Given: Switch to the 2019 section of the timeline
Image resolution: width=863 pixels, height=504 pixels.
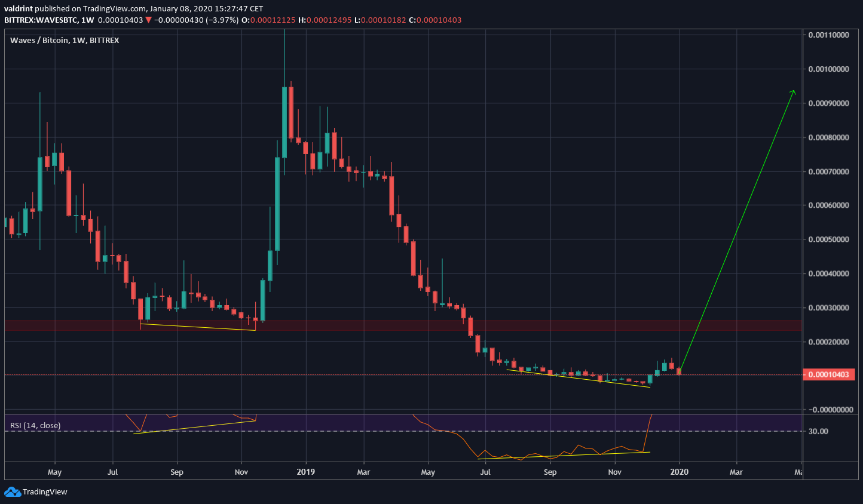Looking at the screenshot, I should pyautogui.click(x=305, y=472).
